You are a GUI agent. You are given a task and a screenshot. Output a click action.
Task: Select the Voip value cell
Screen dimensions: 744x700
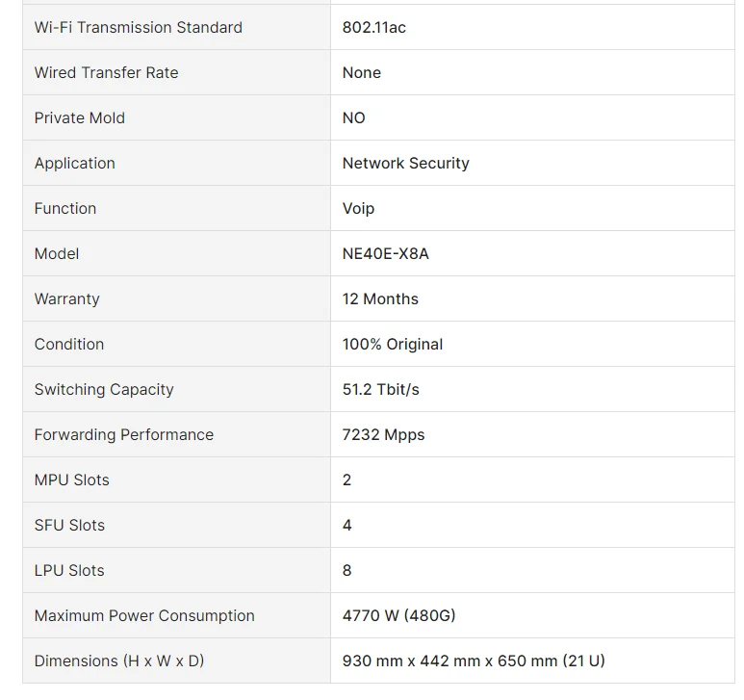532,208
